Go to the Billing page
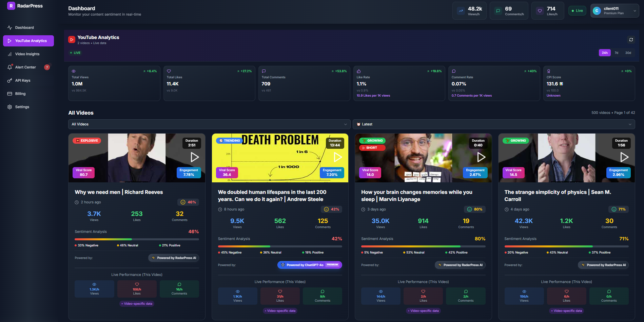Viewport: 644px width, 322px height. pos(21,94)
